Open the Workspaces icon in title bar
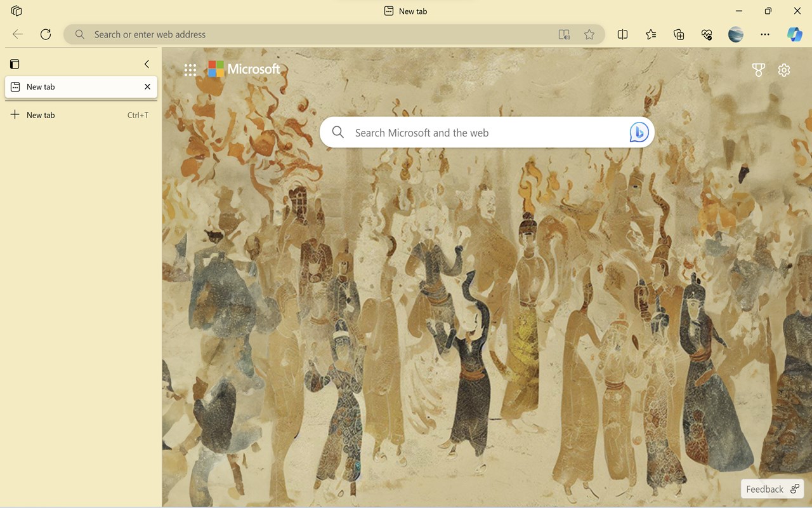The height and width of the screenshot is (508, 812). [x=16, y=11]
